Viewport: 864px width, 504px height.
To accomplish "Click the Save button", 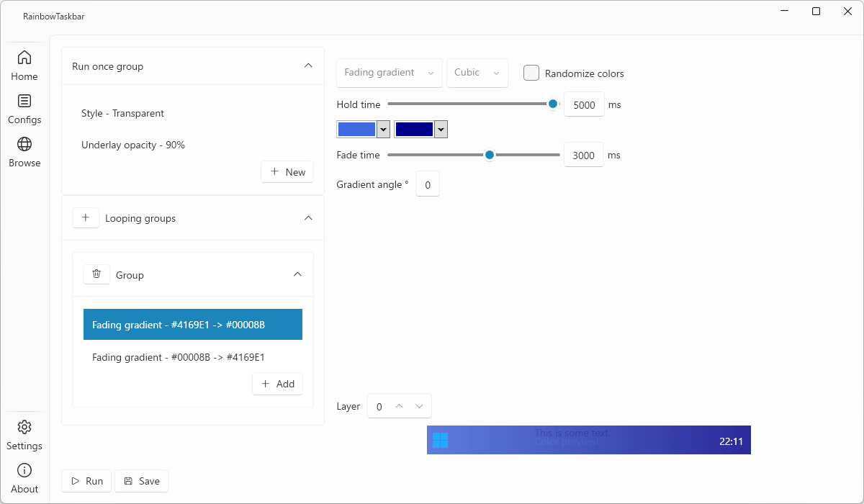I will (x=141, y=481).
